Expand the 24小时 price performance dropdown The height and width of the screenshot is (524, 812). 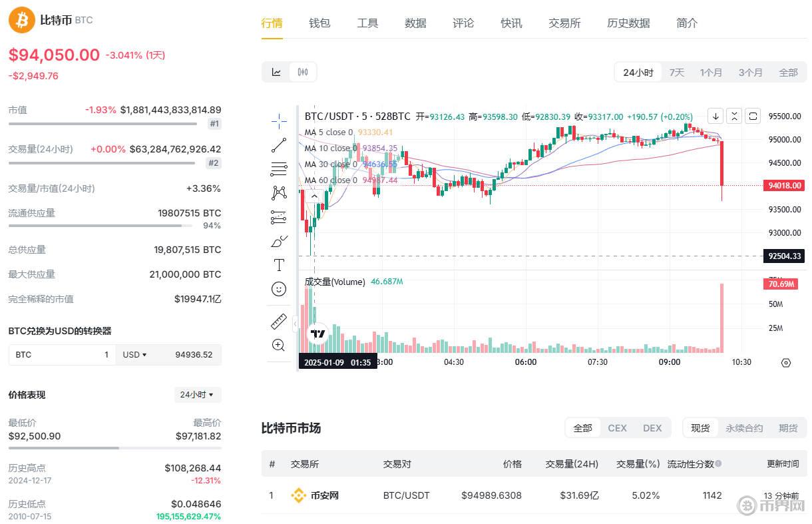(x=197, y=395)
